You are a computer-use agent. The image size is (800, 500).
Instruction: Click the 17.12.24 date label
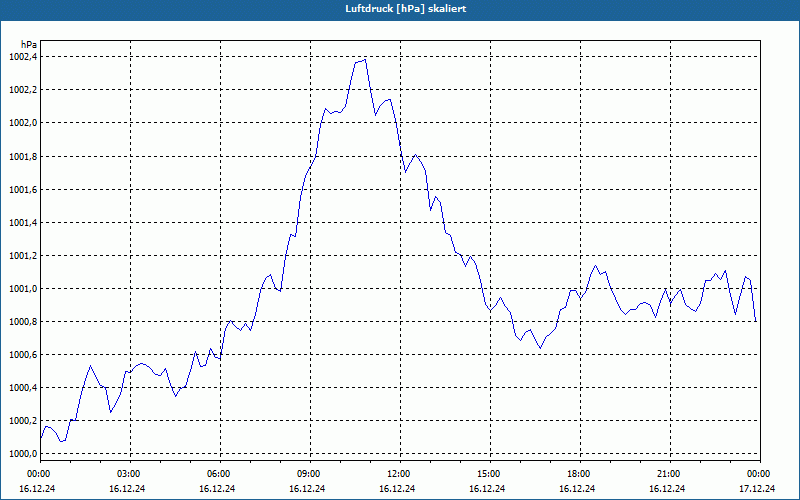[x=757, y=489]
